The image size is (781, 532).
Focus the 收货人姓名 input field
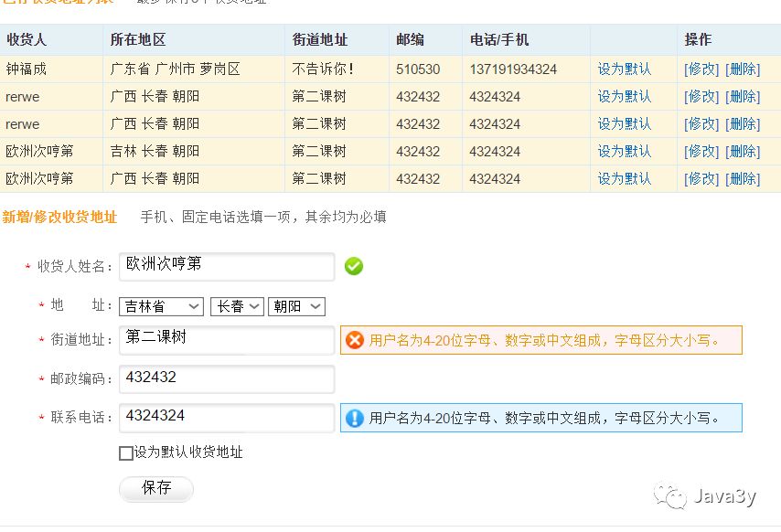tap(227, 267)
